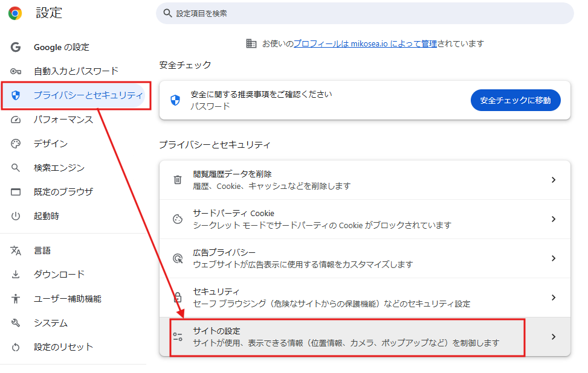Open サードパーティ Cookie via its chevron arrow
The height and width of the screenshot is (373, 588).
tap(554, 219)
